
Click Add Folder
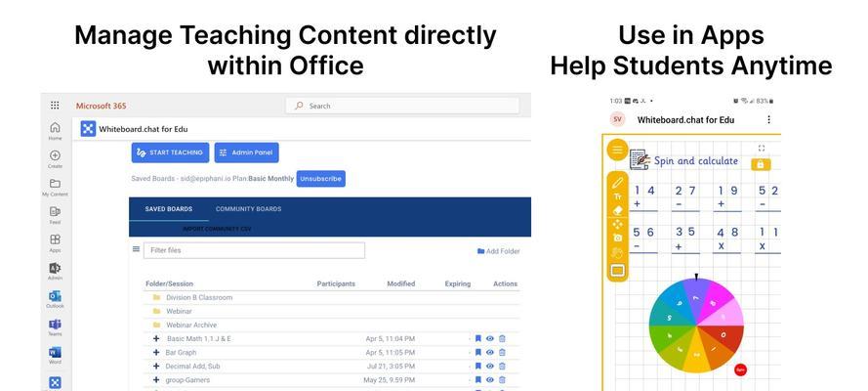click(498, 251)
